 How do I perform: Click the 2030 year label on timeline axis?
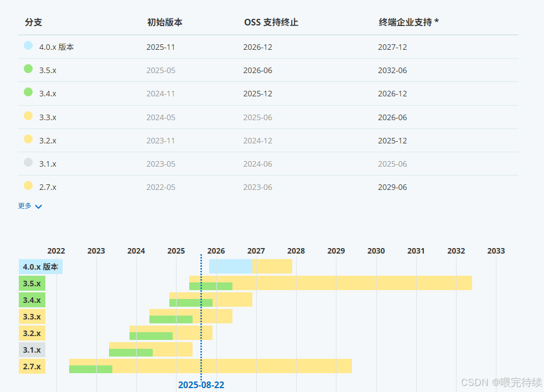pyautogui.click(x=376, y=251)
